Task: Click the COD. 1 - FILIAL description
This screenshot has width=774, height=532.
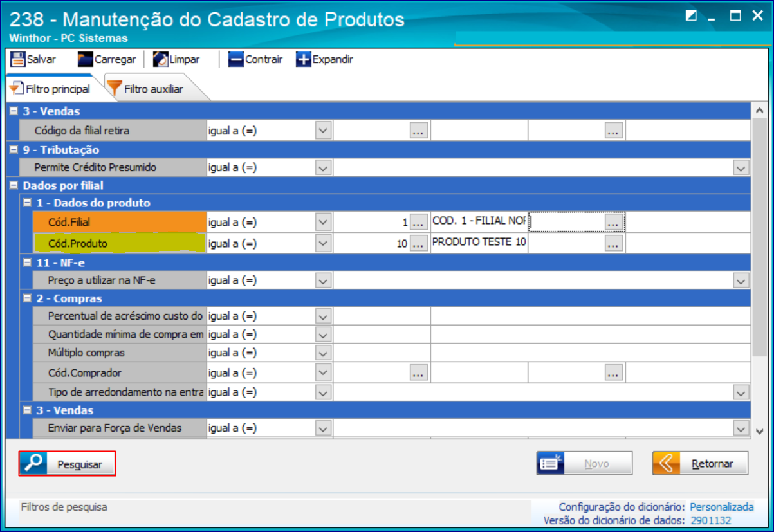Action: coord(479,221)
